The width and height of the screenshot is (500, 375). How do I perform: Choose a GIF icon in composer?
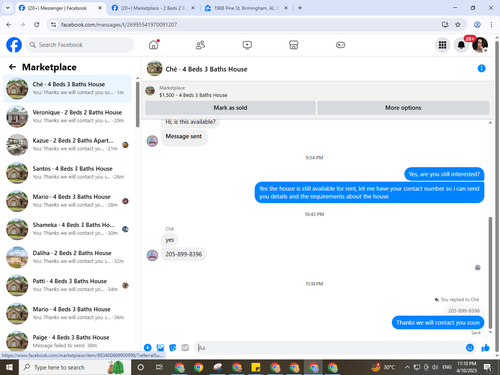tap(185, 348)
